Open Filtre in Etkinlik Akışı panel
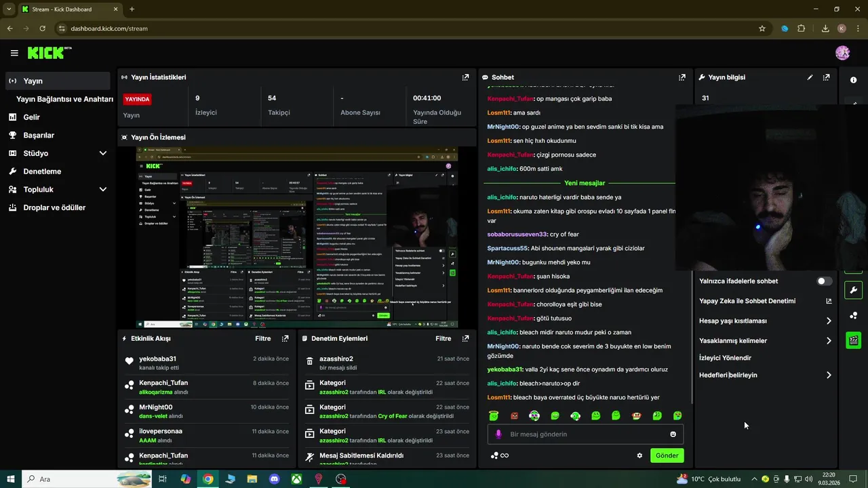Screen dimensions: 868x488 (x=263, y=338)
